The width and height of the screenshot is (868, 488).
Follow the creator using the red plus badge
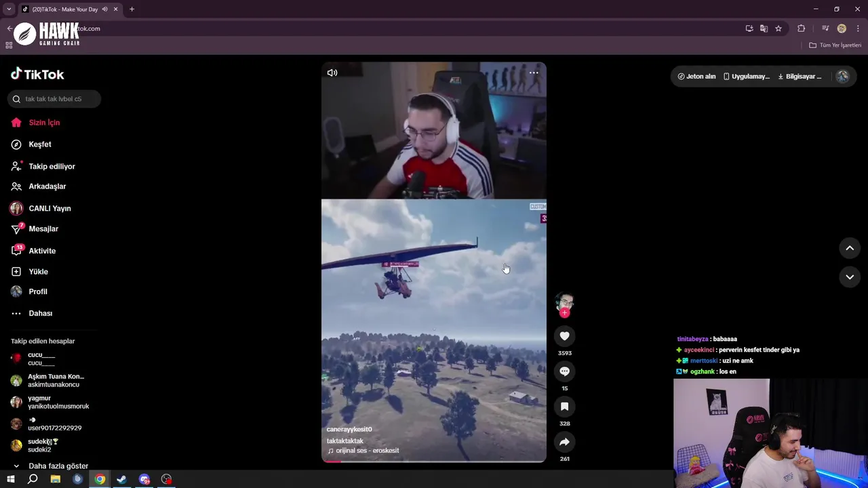point(564,313)
